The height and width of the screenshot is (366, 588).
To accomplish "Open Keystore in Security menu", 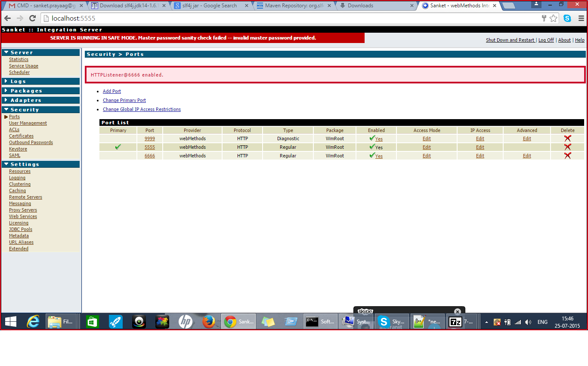I will [x=18, y=149].
